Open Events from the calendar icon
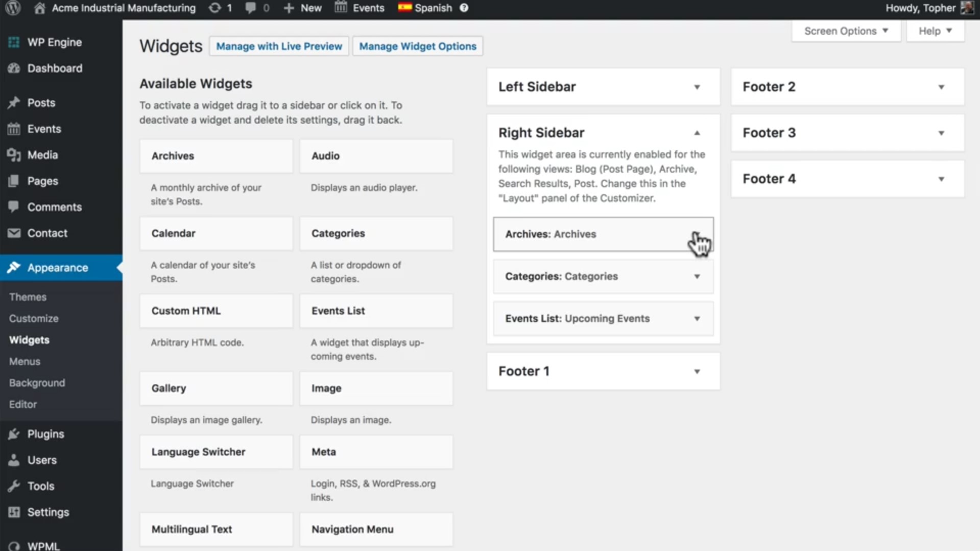The width and height of the screenshot is (980, 551). click(x=340, y=8)
